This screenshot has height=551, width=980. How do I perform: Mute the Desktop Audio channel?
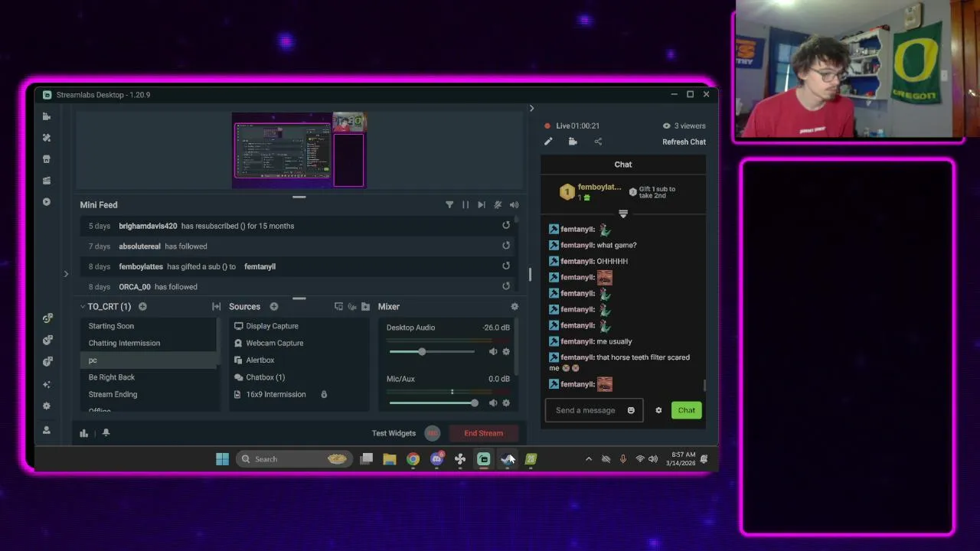pos(493,351)
